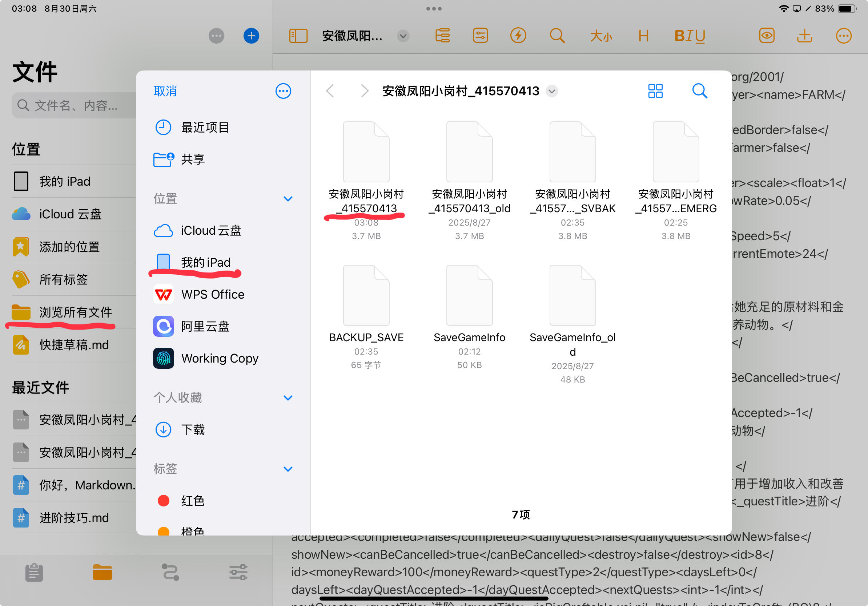The height and width of the screenshot is (606, 868).
Task: Tap the sliders settings tab at bottom
Action: coord(238,572)
